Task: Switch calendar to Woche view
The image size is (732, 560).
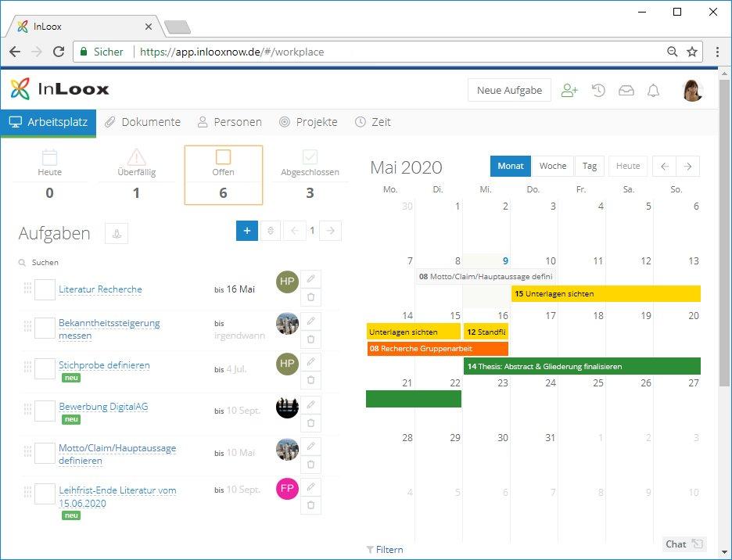Action: coord(553,167)
